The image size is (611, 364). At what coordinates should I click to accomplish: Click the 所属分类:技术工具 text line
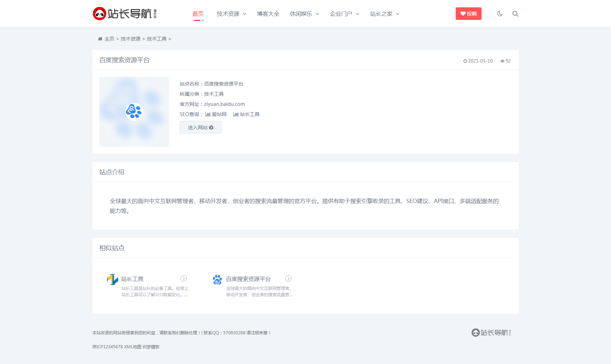point(202,94)
